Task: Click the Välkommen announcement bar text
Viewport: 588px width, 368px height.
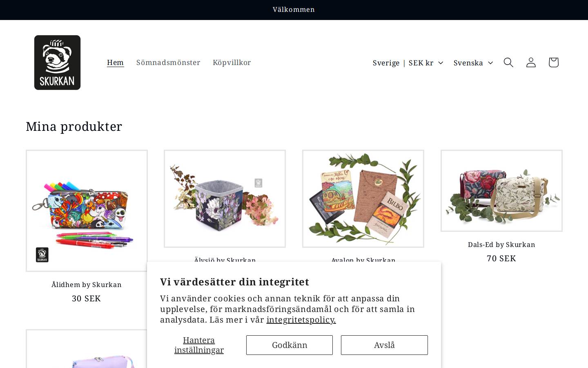Action: click(x=294, y=9)
